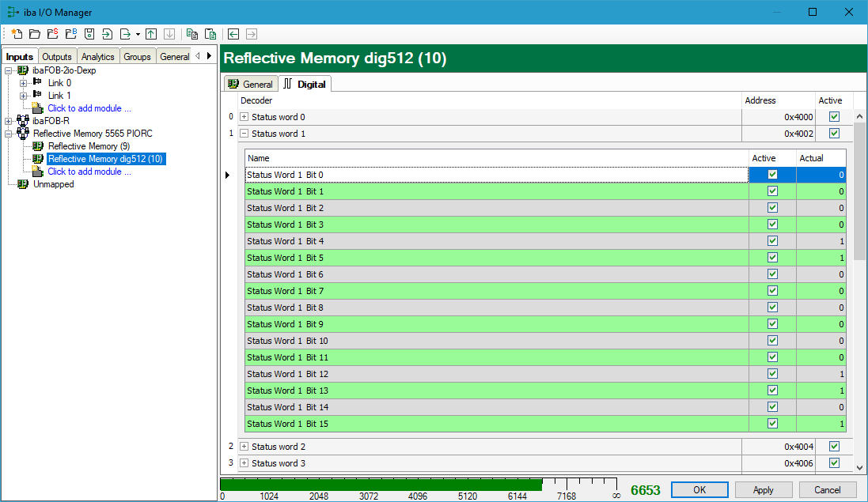Select Reflective Memory (9) in tree
The width and height of the screenshot is (868, 502).
tap(83, 146)
